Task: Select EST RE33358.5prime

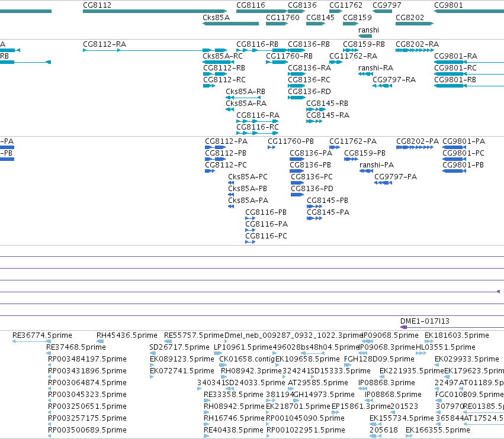Action: click(x=207, y=401)
